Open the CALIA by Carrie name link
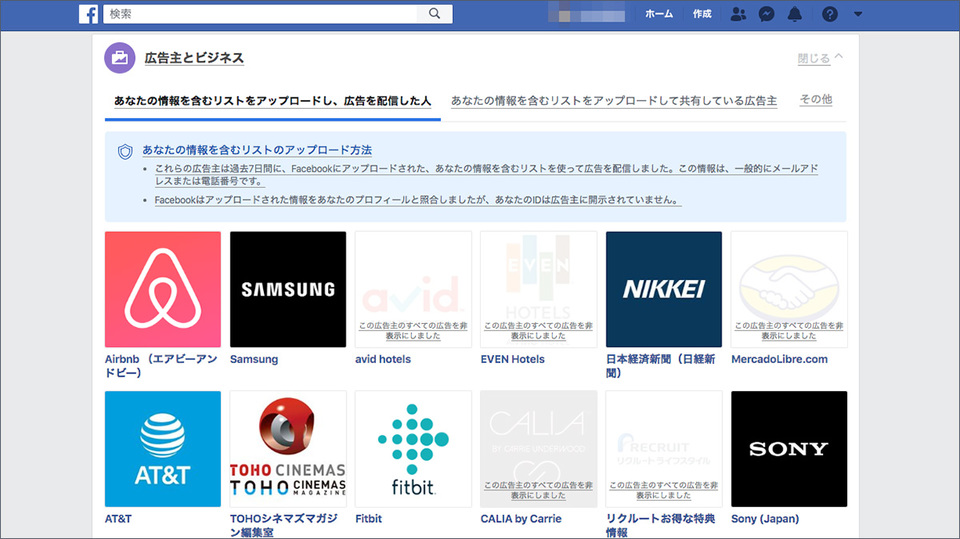The width and height of the screenshot is (960, 539). [x=521, y=519]
